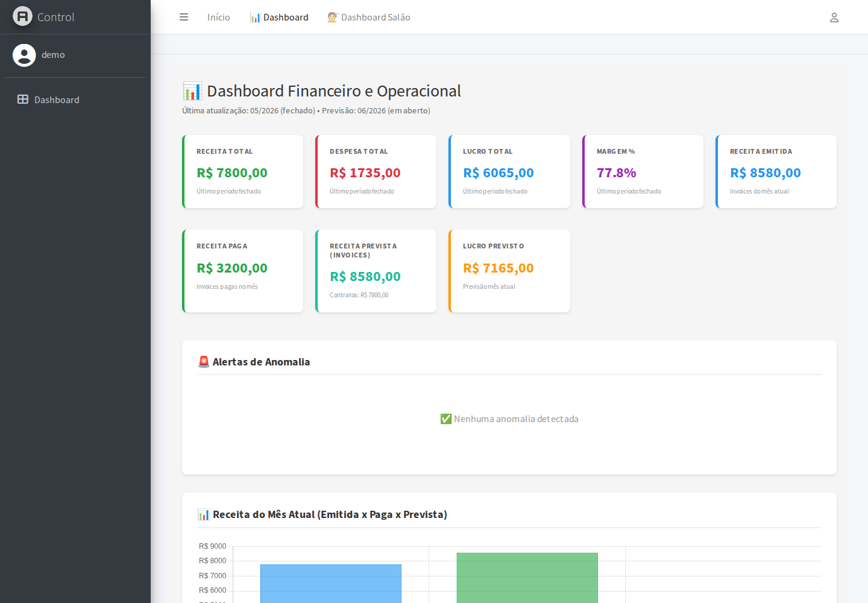The height and width of the screenshot is (603, 868).
Task: Click the Previsão mês atual caption
Action: point(489,287)
